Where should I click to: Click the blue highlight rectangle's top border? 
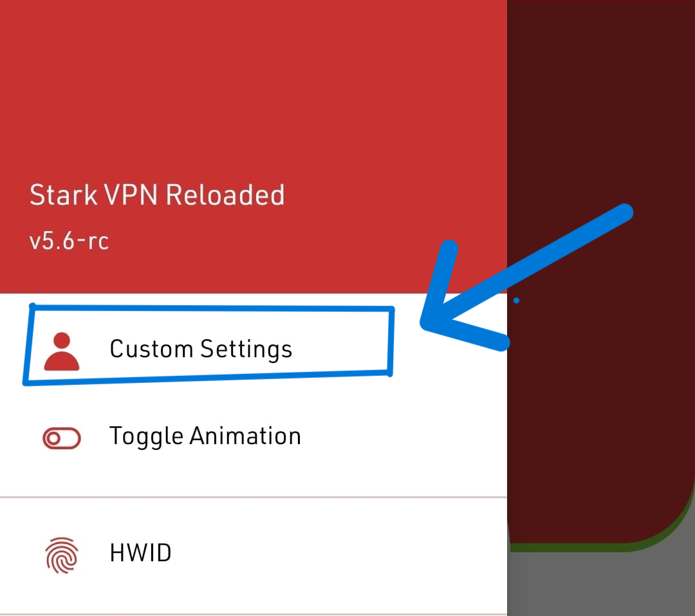(212, 307)
